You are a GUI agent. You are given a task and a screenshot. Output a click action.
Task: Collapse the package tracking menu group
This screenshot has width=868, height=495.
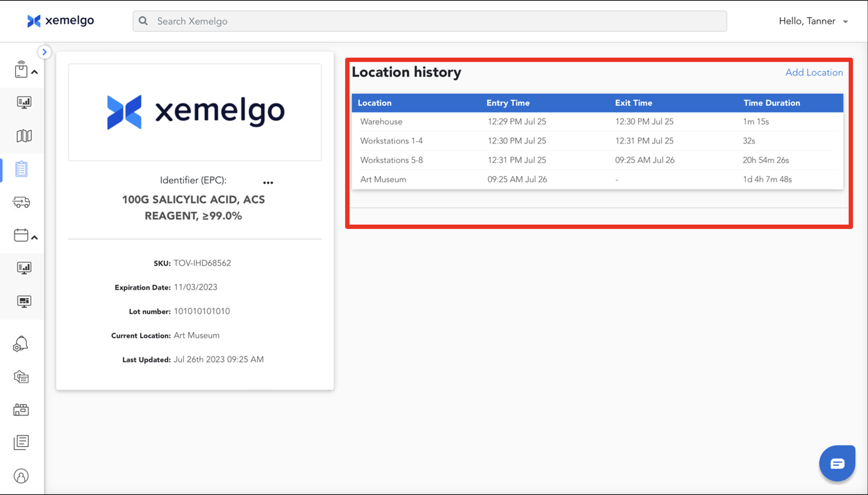(x=34, y=72)
